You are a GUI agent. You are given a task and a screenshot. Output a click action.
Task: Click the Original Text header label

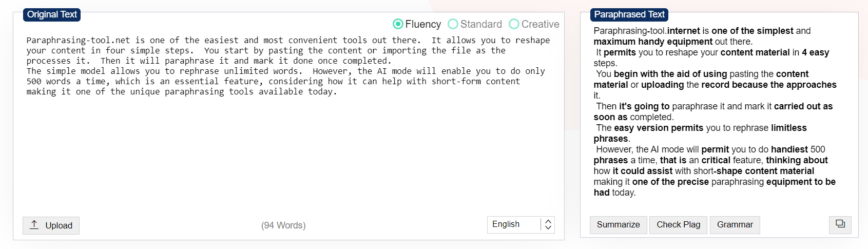pos(52,14)
